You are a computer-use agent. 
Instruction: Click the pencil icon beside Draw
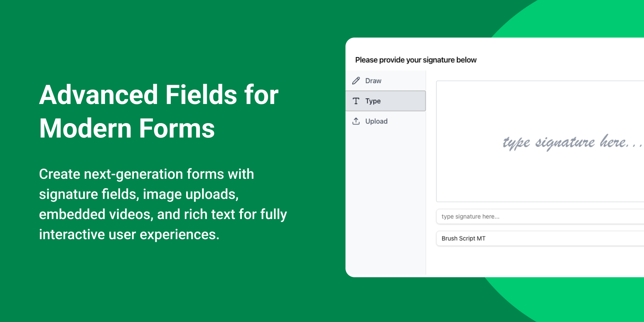(356, 81)
